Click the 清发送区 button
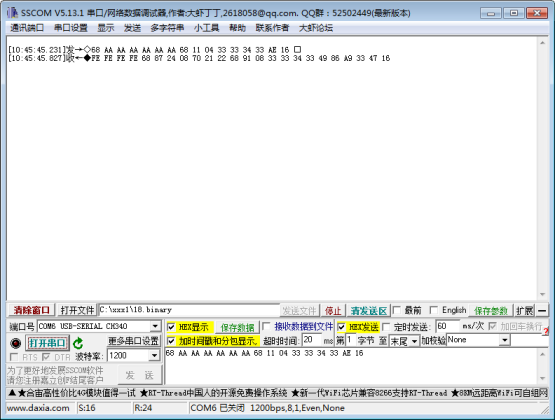This screenshot has width=555, height=420. 368,311
